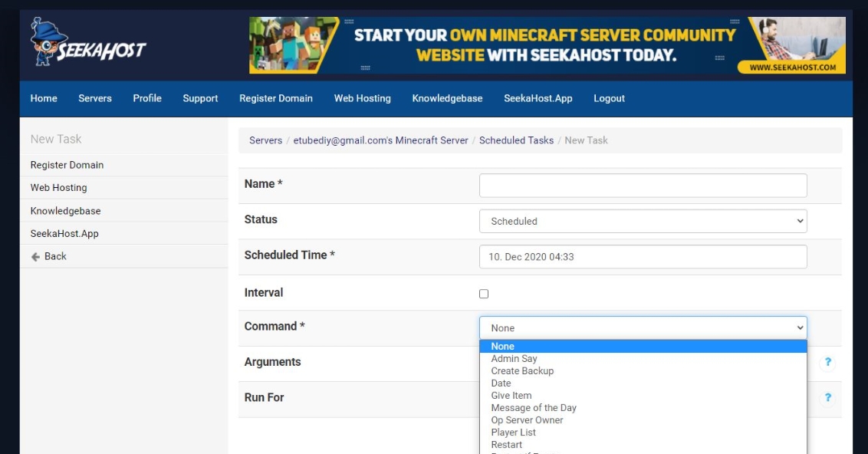This screenshot has height=454, width=868.
Task: Select None in the command list
Action: 643,347
